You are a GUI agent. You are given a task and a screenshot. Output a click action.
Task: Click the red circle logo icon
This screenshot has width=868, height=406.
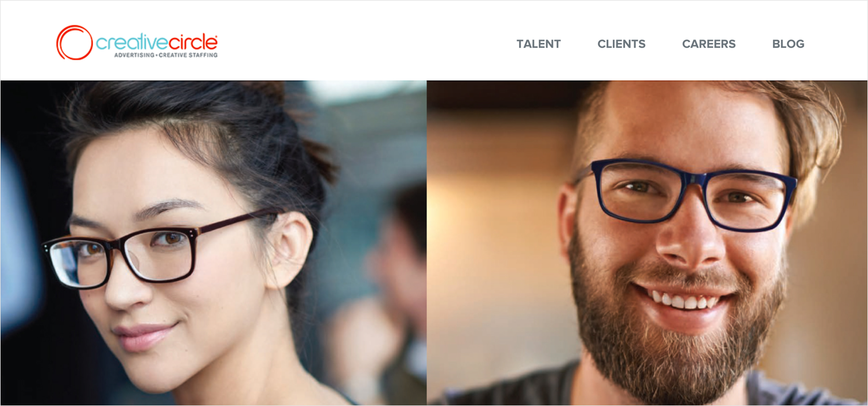point(74,42)
